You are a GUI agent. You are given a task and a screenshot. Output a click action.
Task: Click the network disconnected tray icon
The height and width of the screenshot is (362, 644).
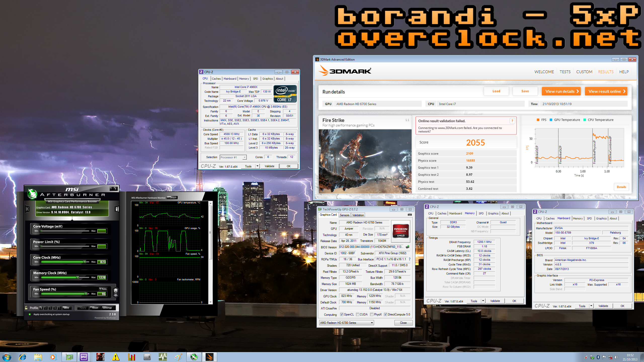610,357
